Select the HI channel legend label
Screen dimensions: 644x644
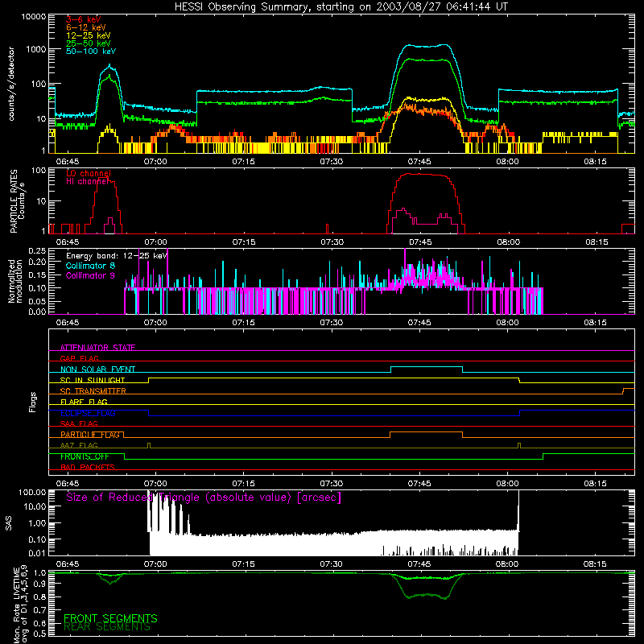pos(88,181)
